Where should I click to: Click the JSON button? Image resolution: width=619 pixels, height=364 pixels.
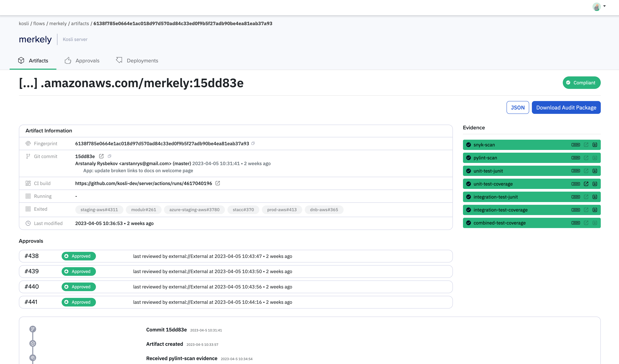tap(518, 107)
